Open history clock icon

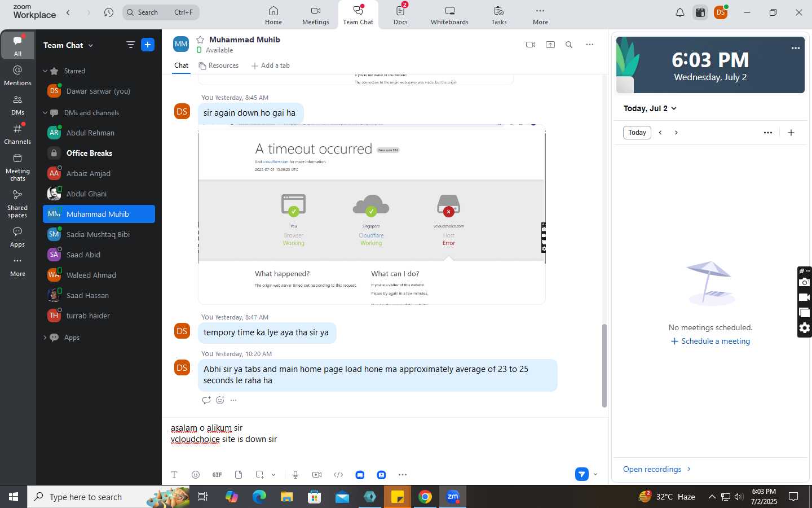109,12
